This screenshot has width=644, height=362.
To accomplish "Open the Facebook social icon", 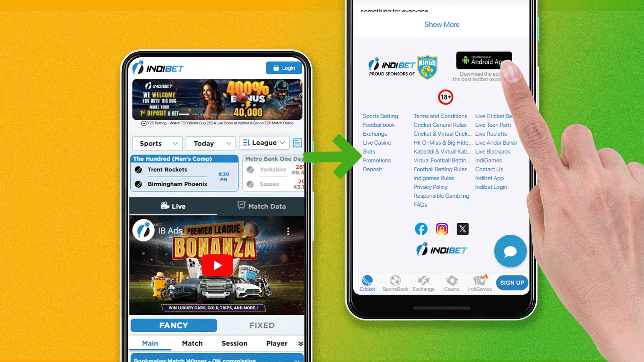I will tap(421, 229).
